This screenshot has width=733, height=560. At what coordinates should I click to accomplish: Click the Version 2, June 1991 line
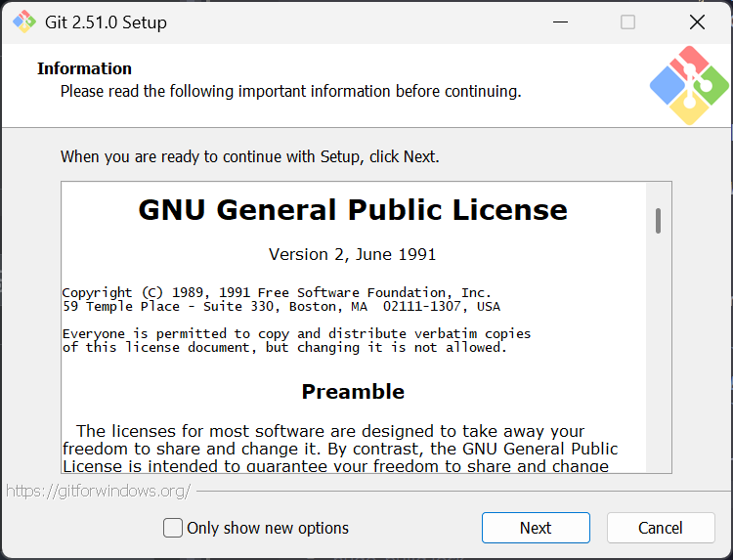click(353, 254)
